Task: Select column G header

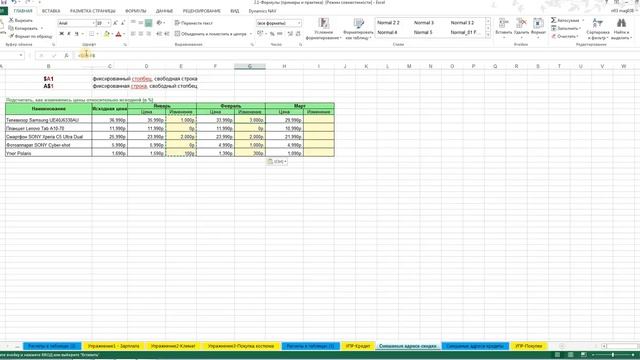Action: tap(250, 66)
